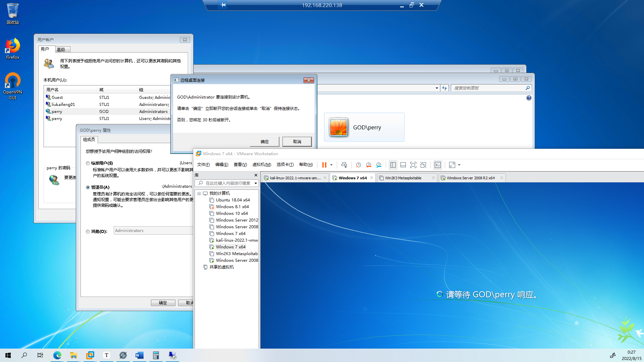Open the 组成员 tab
This screenshot has width=644, height=362.
click(89, 139)
